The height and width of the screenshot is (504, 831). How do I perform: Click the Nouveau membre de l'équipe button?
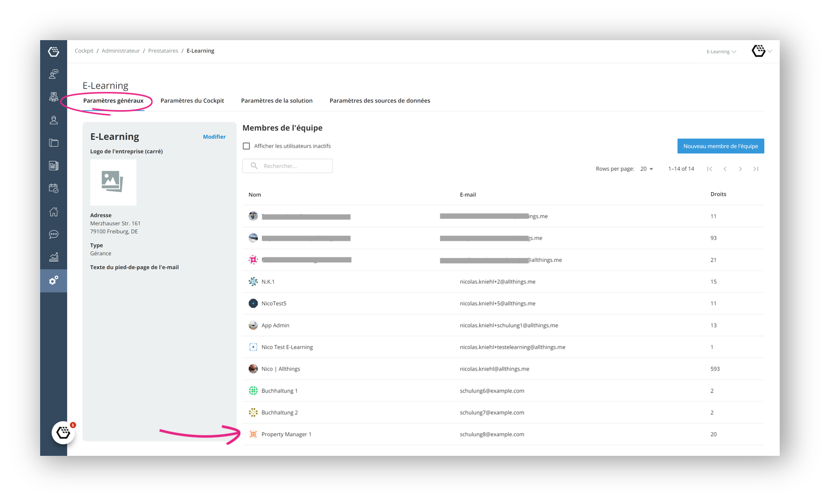(720, 146)
